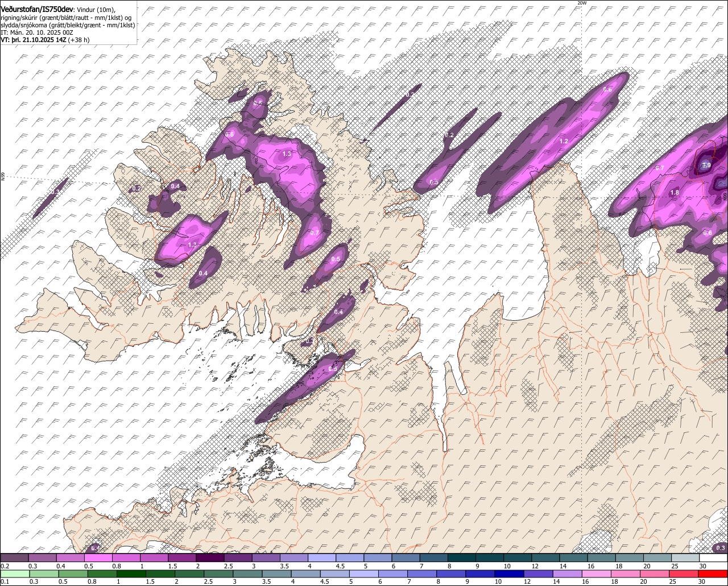The image size is (728, 586).
Task: Click the 20W longitude label
Action: [581, 3]
